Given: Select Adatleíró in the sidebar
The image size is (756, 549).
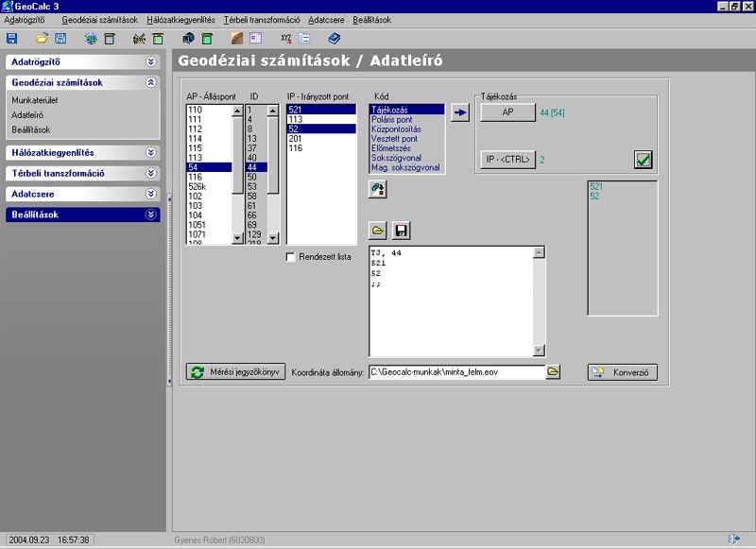Looking at the screenshot, I should click(27, 115).
